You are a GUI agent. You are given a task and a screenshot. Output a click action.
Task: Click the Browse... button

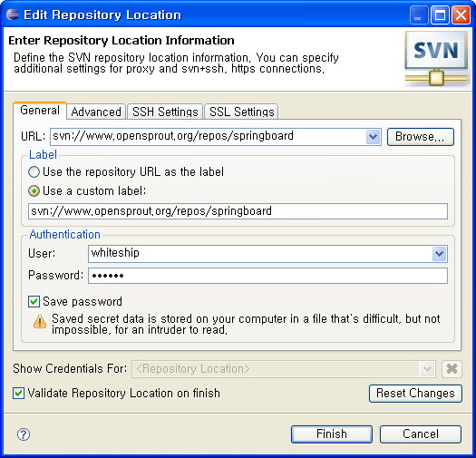[x=421, y=137]
